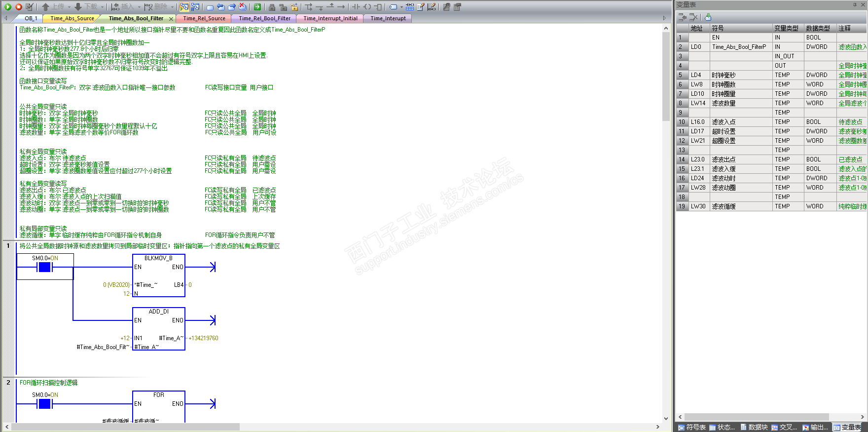This screenshot has width=868, height=432.
Task: Jump to the previous bookmark
Action: pos(220,7)
